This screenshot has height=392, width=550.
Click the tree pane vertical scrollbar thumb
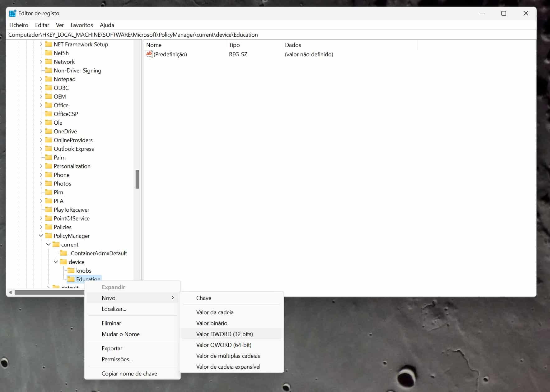[x=137, y=179]
